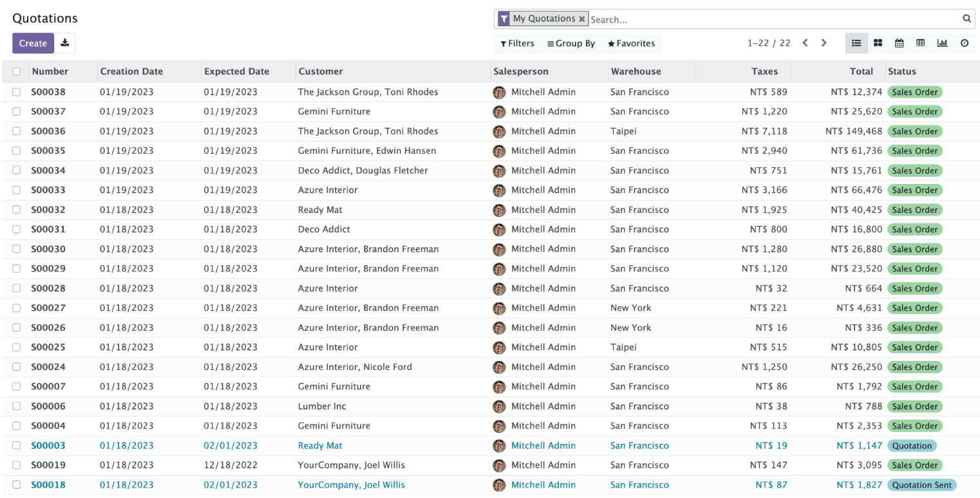Open the Pivot table view

click(x=921, y=43)
